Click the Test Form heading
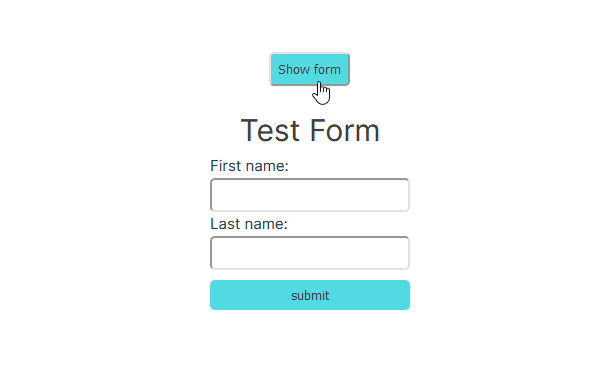Image resolution: width=608 pixels, height=389 pixels. click(x=310, y=131)
